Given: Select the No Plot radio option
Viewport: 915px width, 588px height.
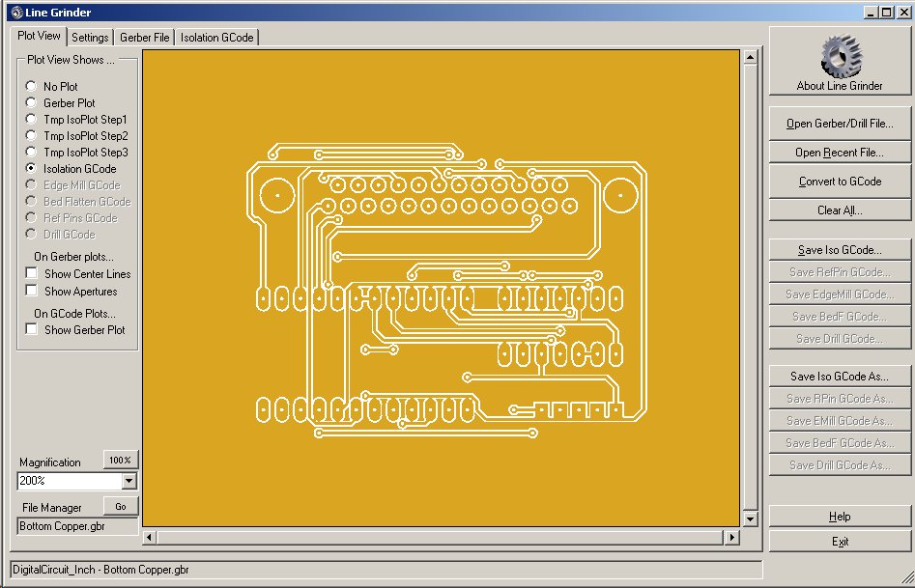Looking at the screenshot, I should pos(31,86).
